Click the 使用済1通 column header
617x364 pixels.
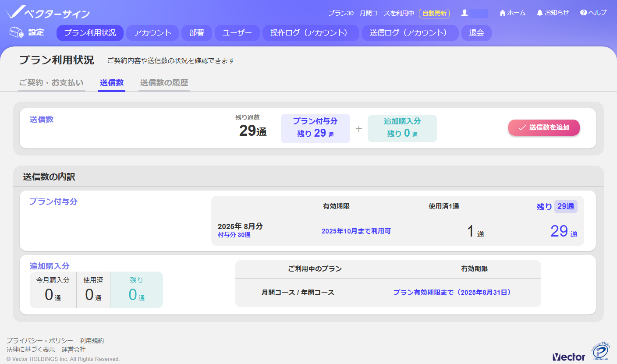(x=444, y=206)
